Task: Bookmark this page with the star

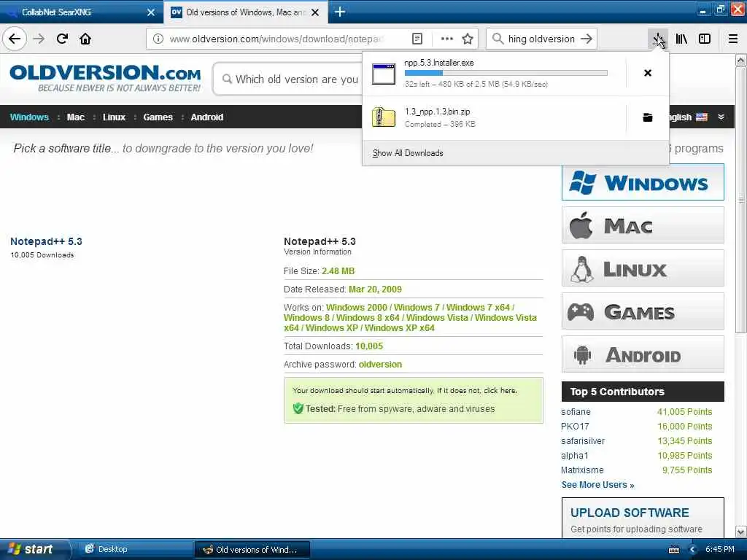Action: tap(468, 39)
